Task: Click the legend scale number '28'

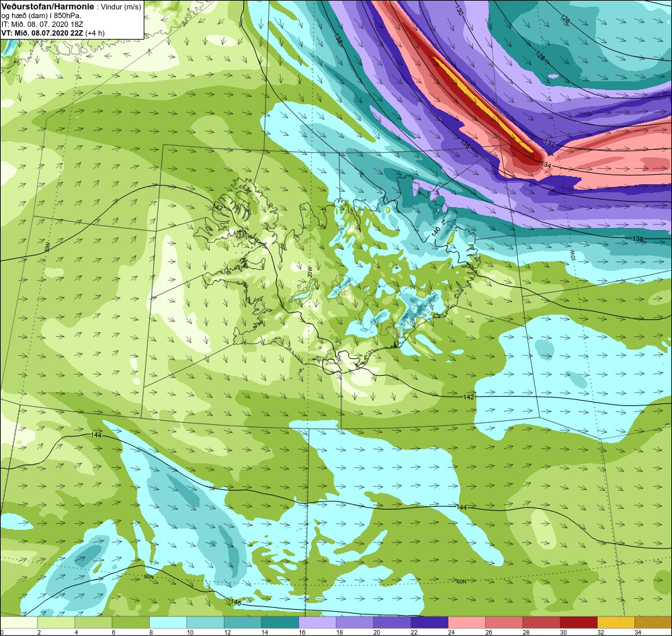Action: tap(526, 632)
